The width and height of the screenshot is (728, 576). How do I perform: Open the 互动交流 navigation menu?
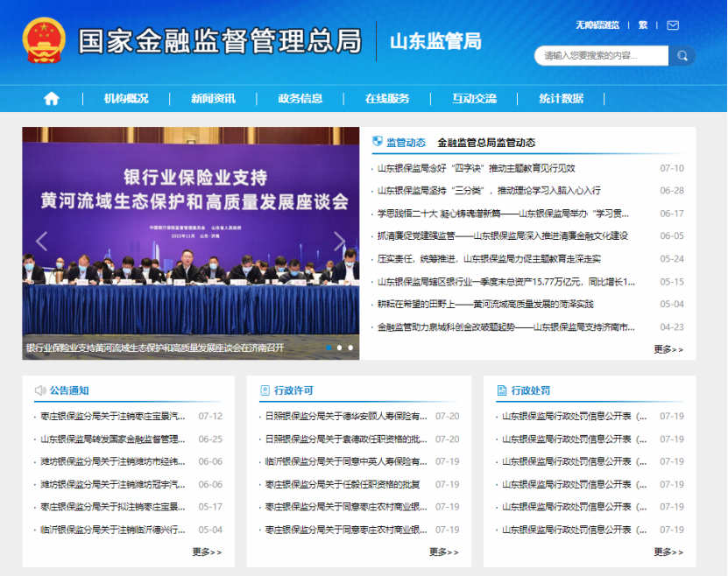[474, 99]
